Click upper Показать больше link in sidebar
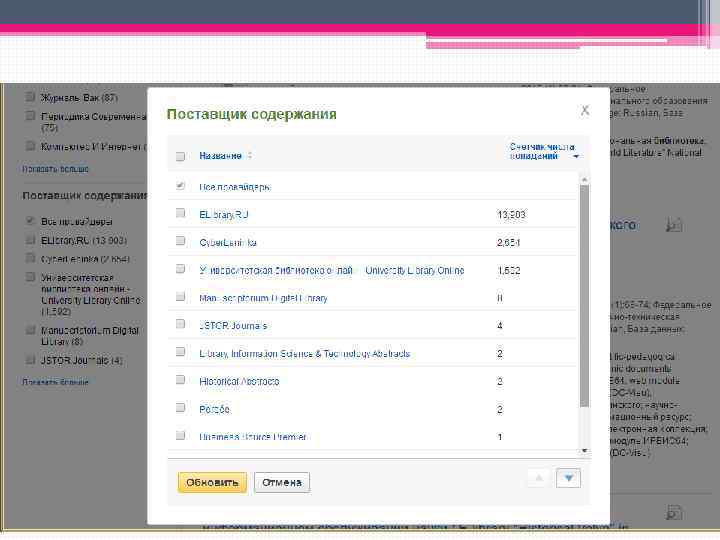This screenshot has width=720, height=540. (x=56, y=169)
